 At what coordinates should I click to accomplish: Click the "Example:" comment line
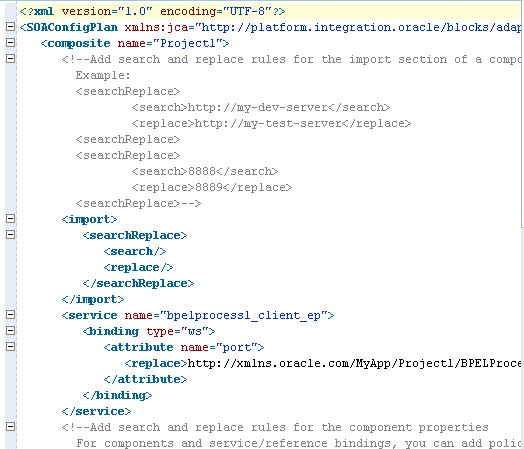click(x=103, y=75)
